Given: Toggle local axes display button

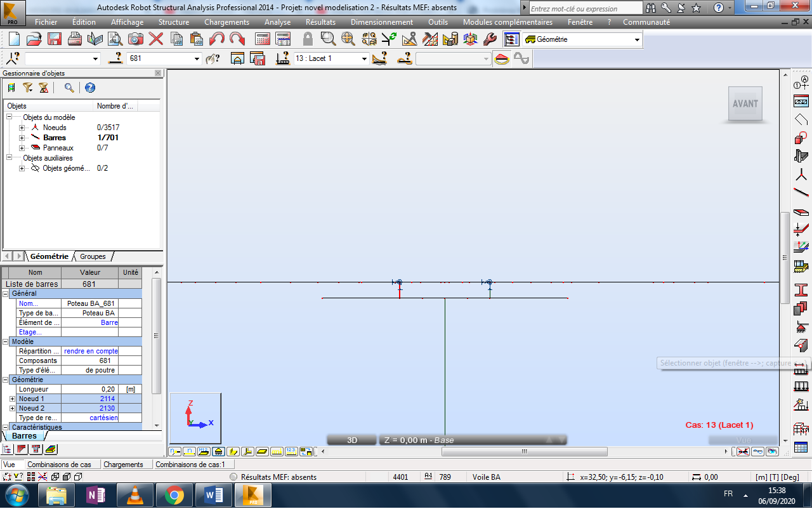Looking at the screenshot, I should click(247, 452).
